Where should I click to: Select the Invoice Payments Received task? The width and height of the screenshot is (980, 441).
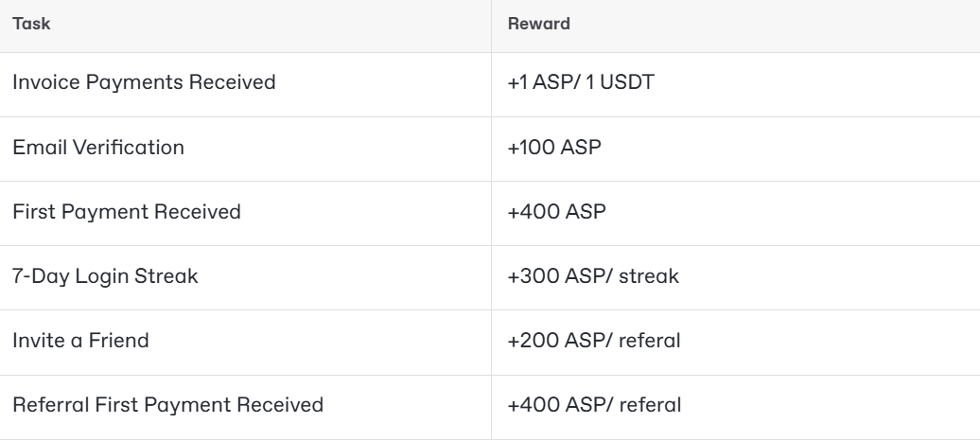144,83
